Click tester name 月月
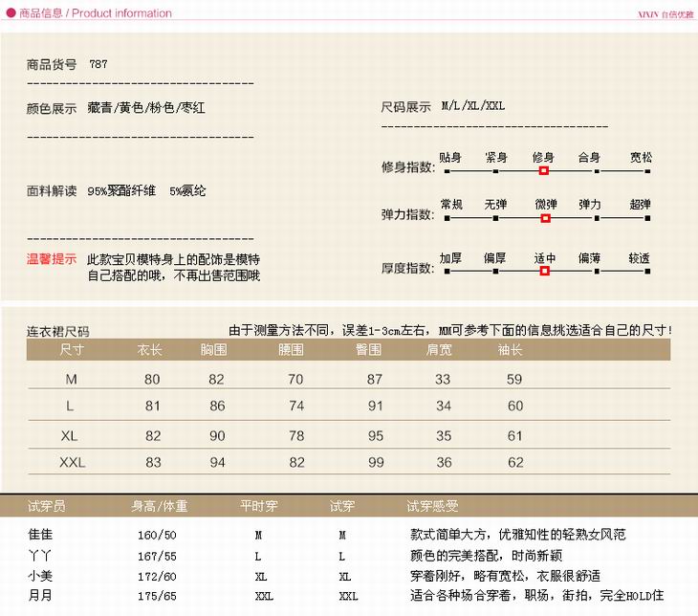 point(40,596)
